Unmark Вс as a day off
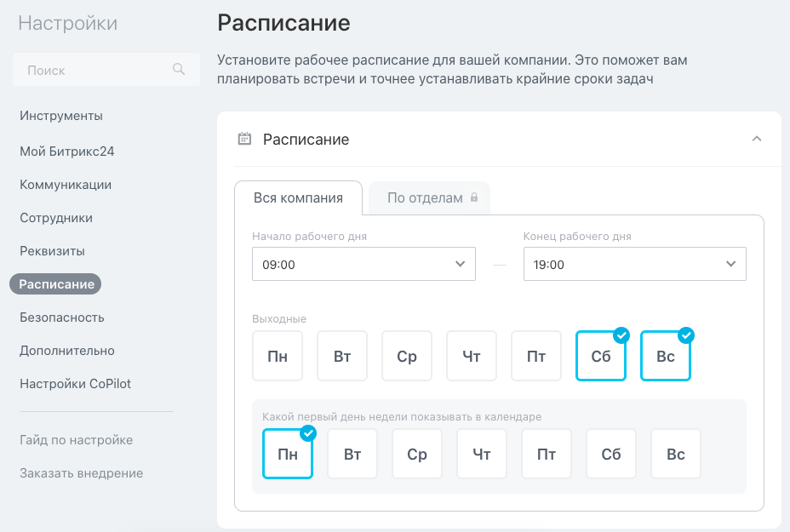The image size is (790, 532). click(x=666, y=356)
